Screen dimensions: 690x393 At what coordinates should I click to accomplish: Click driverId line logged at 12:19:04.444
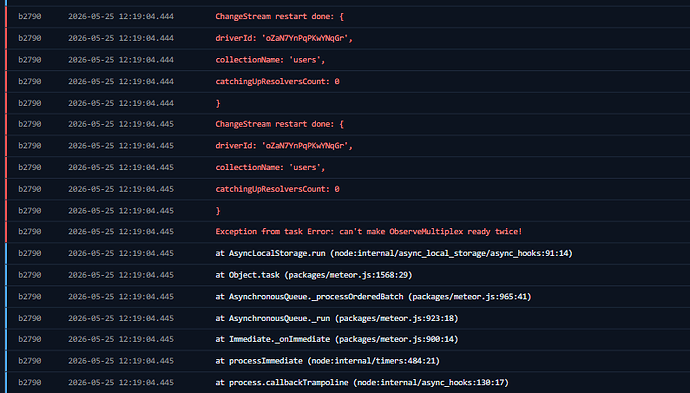[x=284, y=38]
